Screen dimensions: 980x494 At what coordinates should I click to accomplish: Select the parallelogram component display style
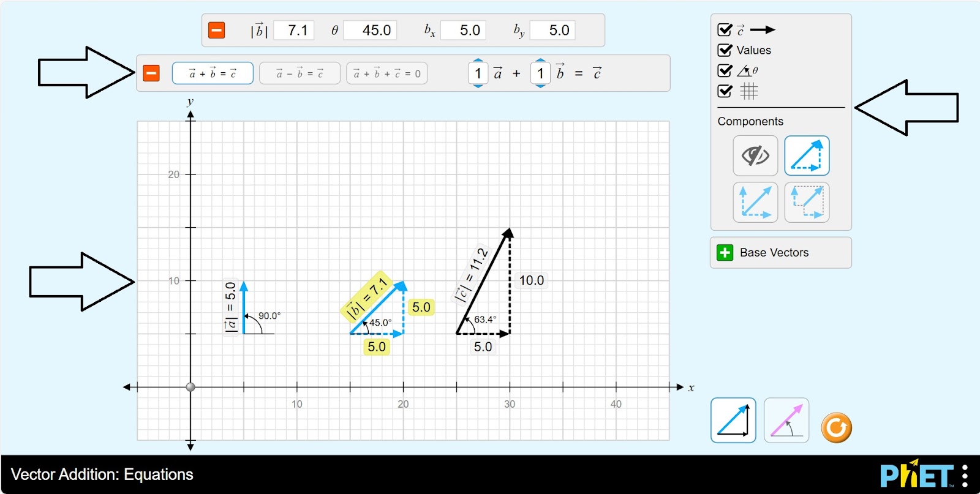(x=755, y=202)
